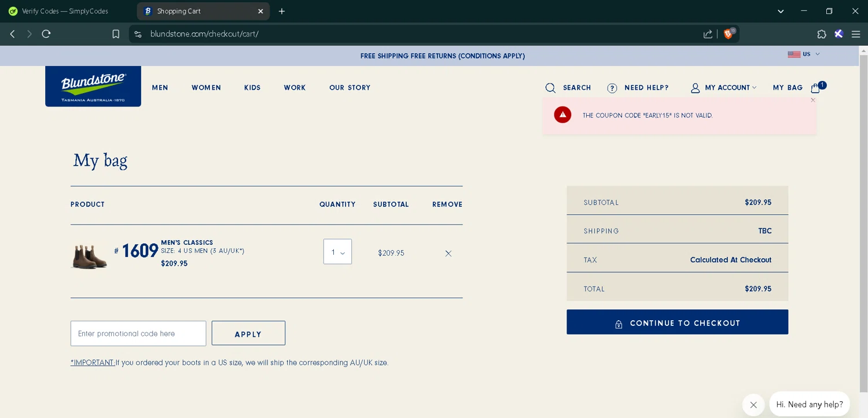Open the quantity dropdown
868x418 pixels.
click(x=337, y=252)
